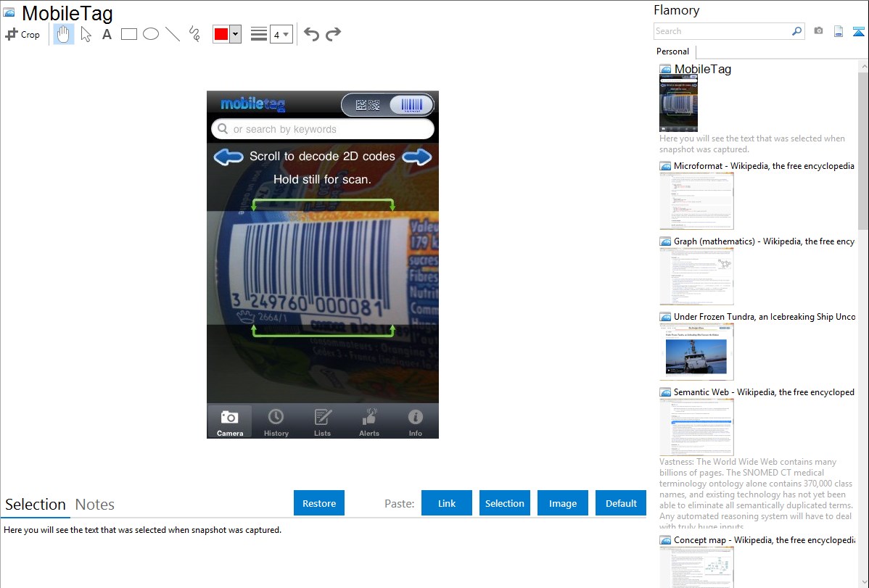Click the 'or search by keywords' field

323,129
